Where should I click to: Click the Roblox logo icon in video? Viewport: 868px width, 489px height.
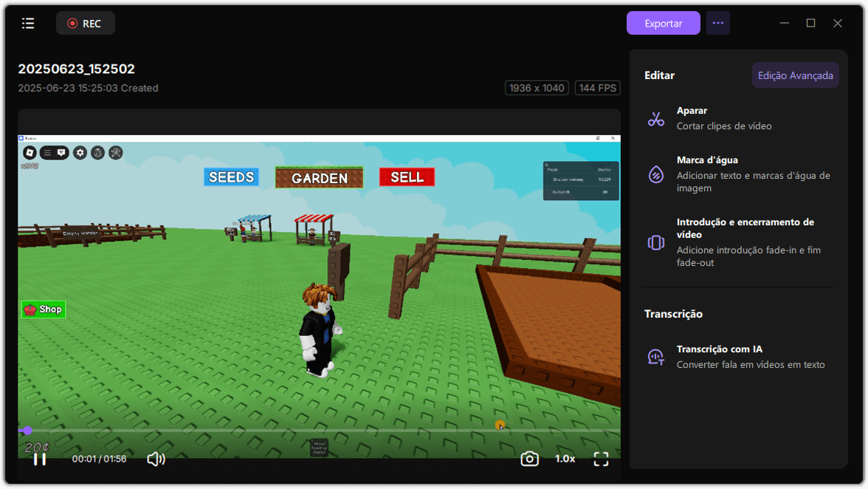tap(30, 152)
